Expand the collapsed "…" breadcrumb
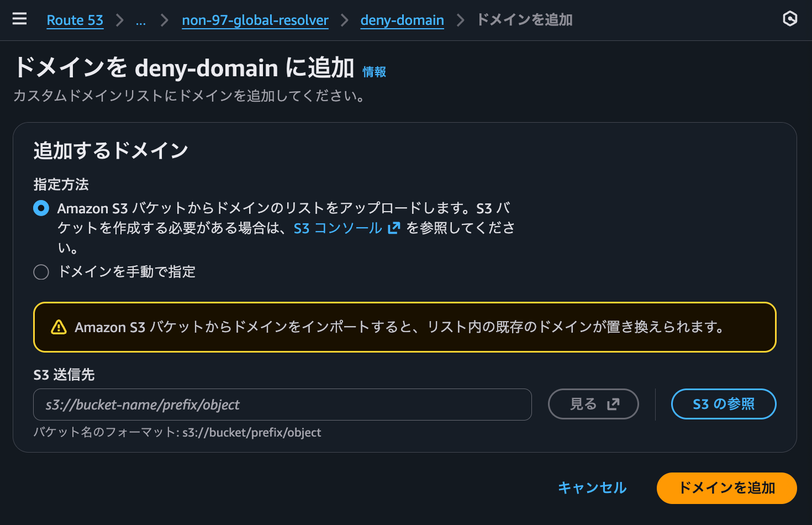 point(141,21)
